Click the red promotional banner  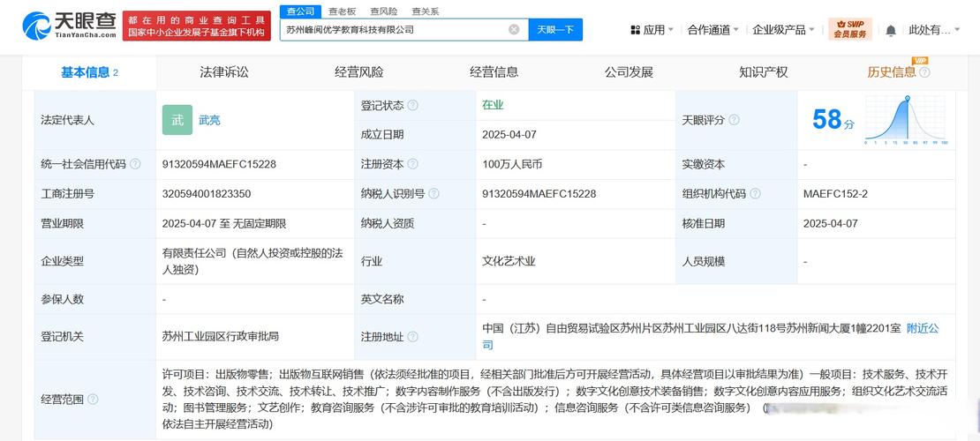point(196,26)
